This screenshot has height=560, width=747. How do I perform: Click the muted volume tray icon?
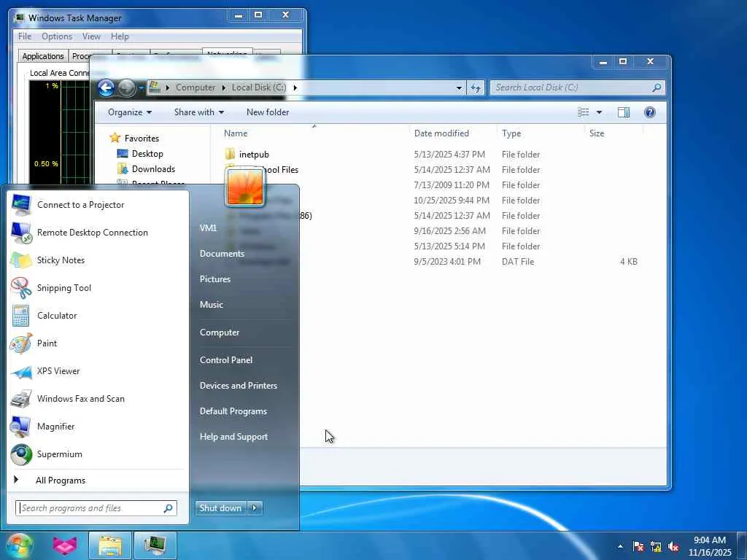(673, 547)
